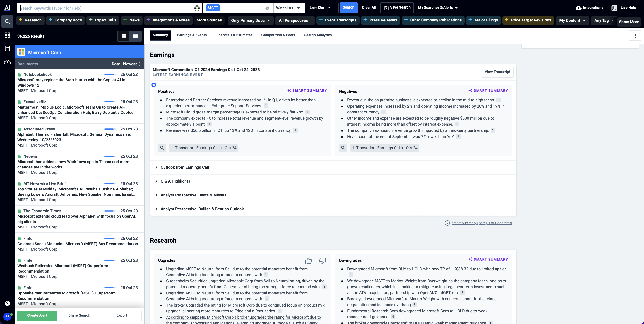
Task: Open the Financials & Estimates tab
Action: point(234,35)
